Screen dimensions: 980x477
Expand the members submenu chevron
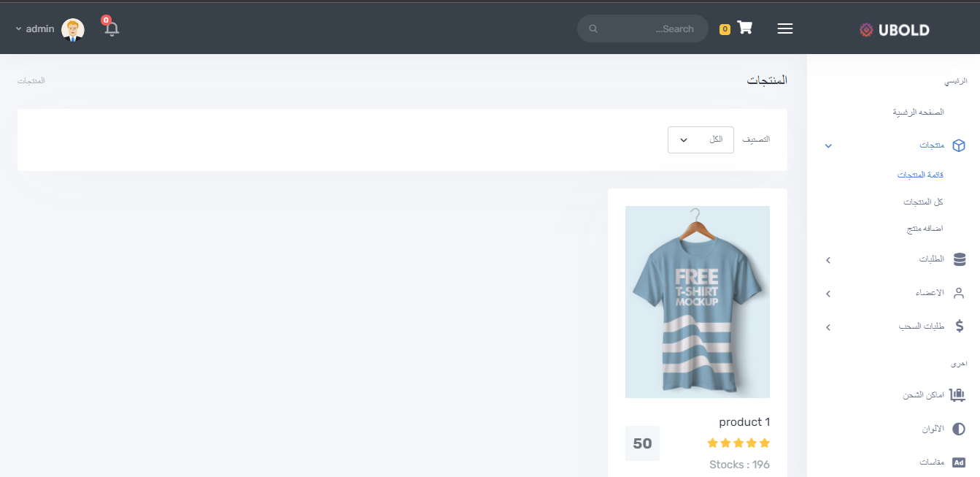(x=828, y=294)
